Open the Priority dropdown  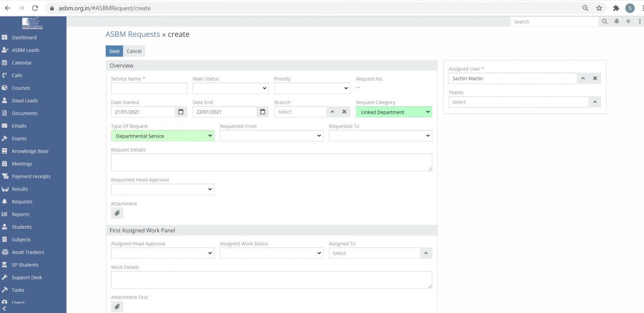tap(312, 88)
